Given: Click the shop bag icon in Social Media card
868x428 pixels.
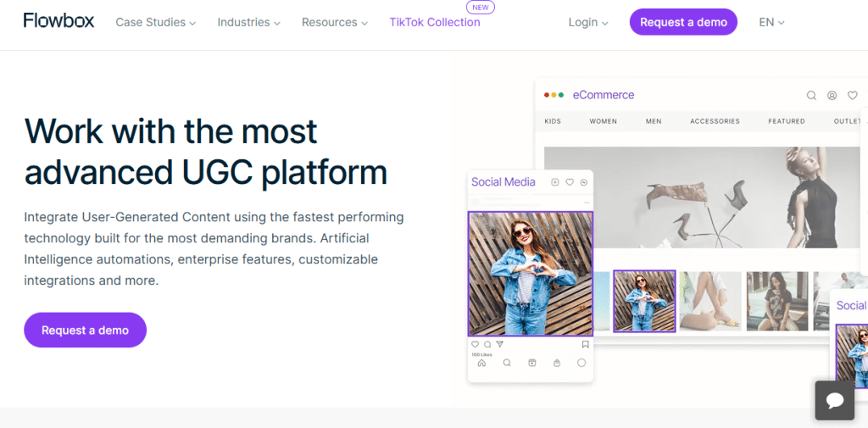Looking at the screenshot, I should click(x=557, y=363).
